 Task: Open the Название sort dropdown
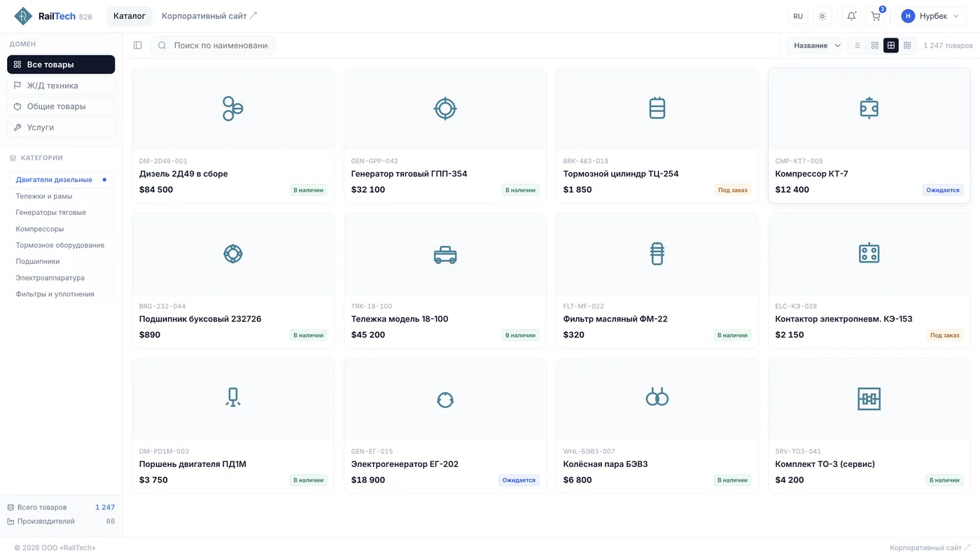(x=817, y=46)
